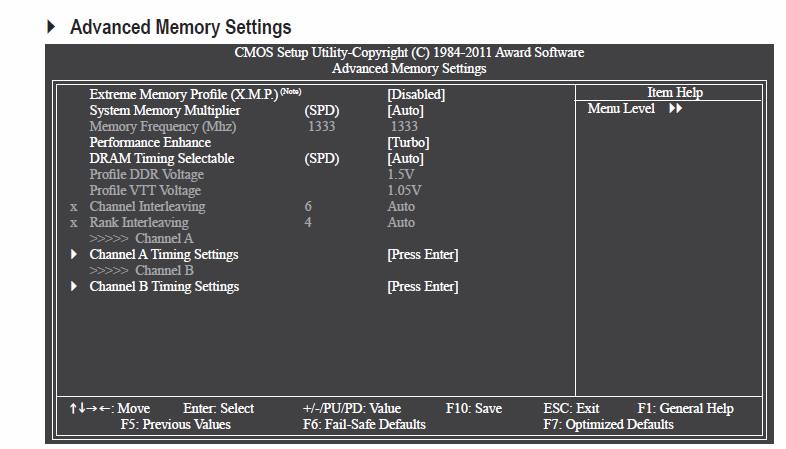This screenshot has width=786, height=449.
Task: Toggle Extreme Memory Profile [Disabled] value
Action: [416, 94]
